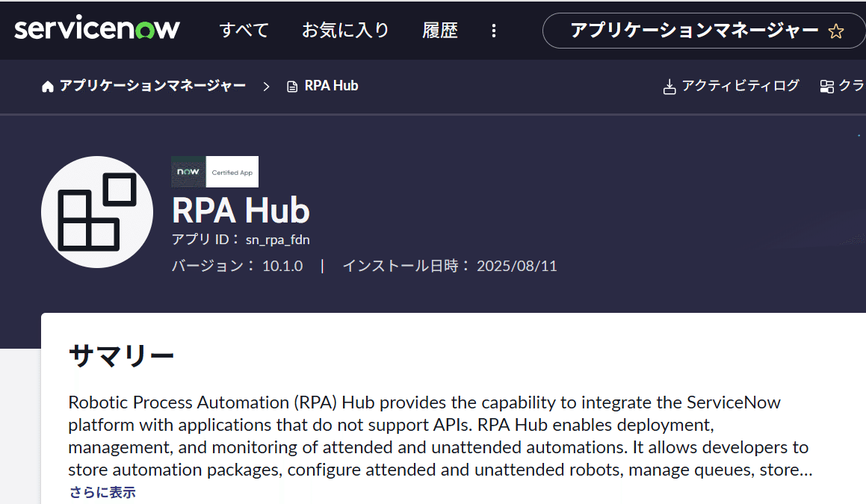Click the now Certified App badge
Screen dimensions: 866x504
click(214, 171)
